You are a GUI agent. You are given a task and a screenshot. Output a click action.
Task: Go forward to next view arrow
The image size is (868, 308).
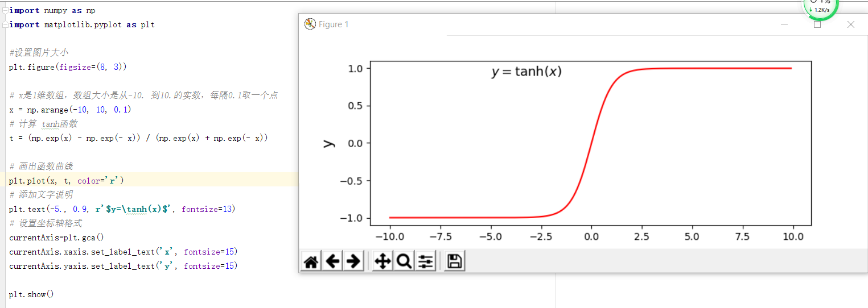[x=354, y=261]
